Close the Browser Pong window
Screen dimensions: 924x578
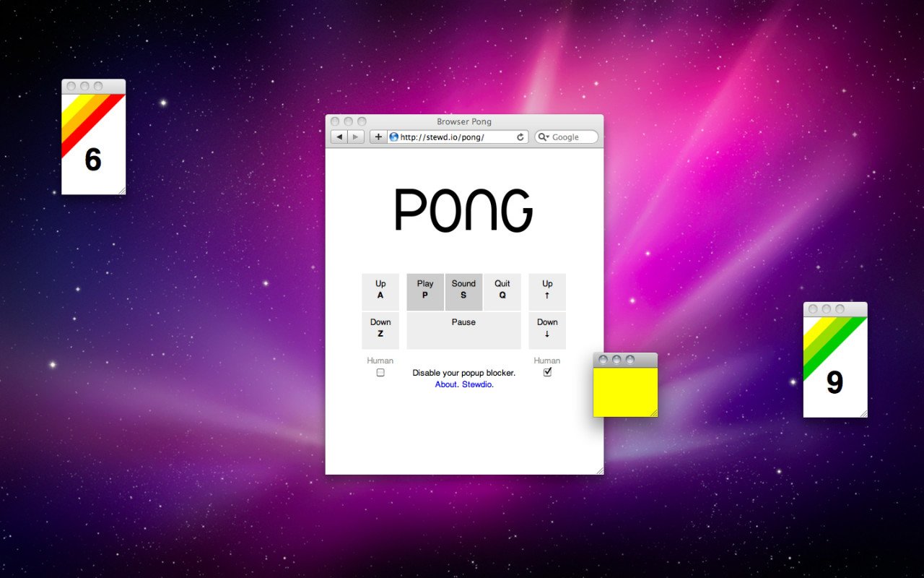(335, 121)
